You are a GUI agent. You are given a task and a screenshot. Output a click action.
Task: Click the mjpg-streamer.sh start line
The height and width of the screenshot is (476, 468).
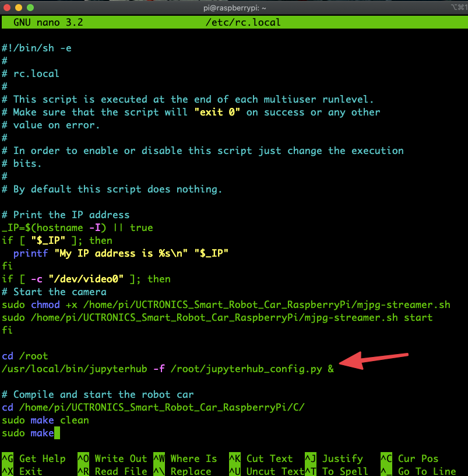click(217, 317)
